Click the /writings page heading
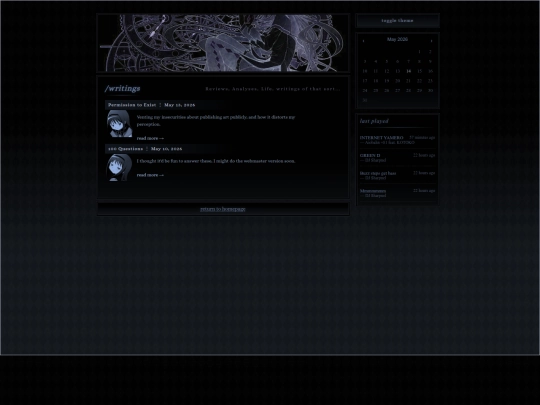The image size is (540, 405). (123, 89)
